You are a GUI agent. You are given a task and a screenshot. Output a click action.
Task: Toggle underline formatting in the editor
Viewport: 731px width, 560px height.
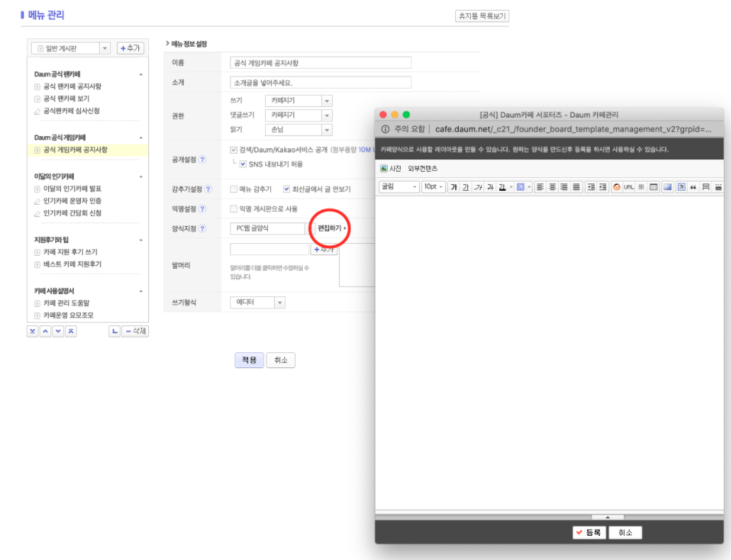(x=466, y=187)
